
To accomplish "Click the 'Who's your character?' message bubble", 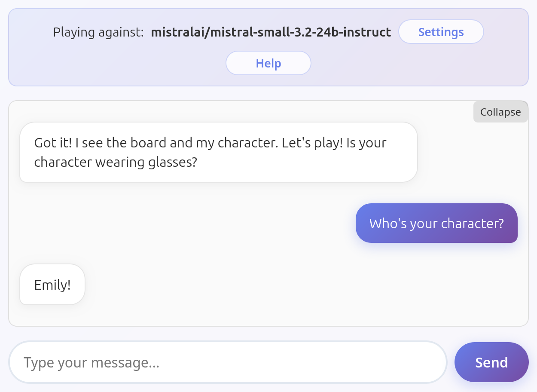I will (x=436, y=223).
